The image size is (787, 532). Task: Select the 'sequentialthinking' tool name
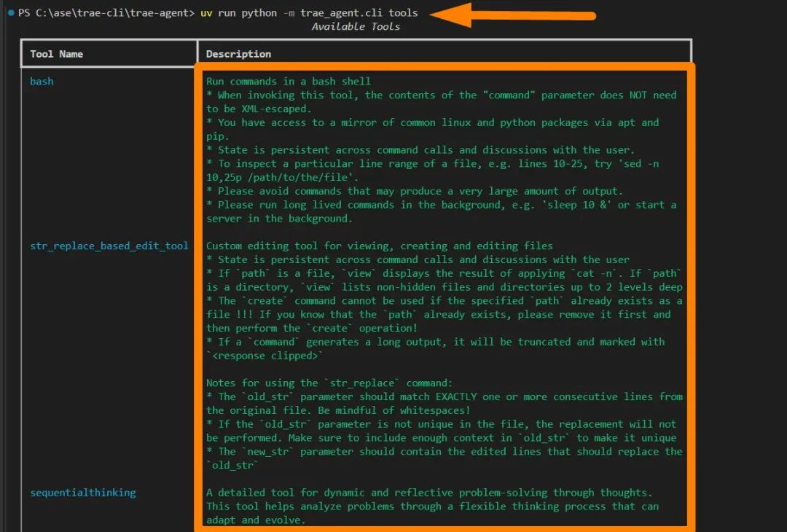[x=82, y=493]
